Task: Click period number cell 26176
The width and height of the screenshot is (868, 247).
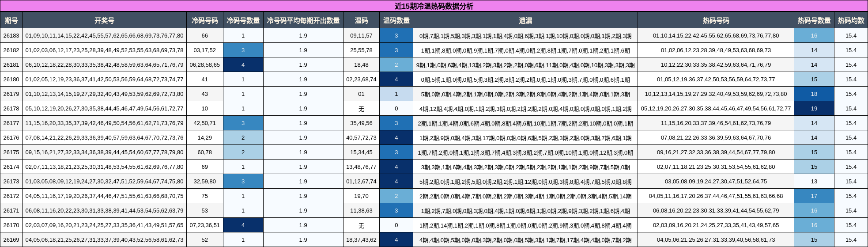Action: (x=11, y=138)
